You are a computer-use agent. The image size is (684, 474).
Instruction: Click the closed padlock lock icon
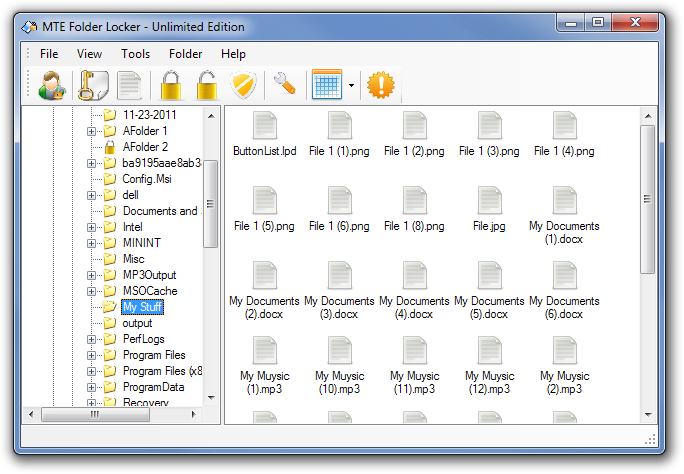coord(171,85)
